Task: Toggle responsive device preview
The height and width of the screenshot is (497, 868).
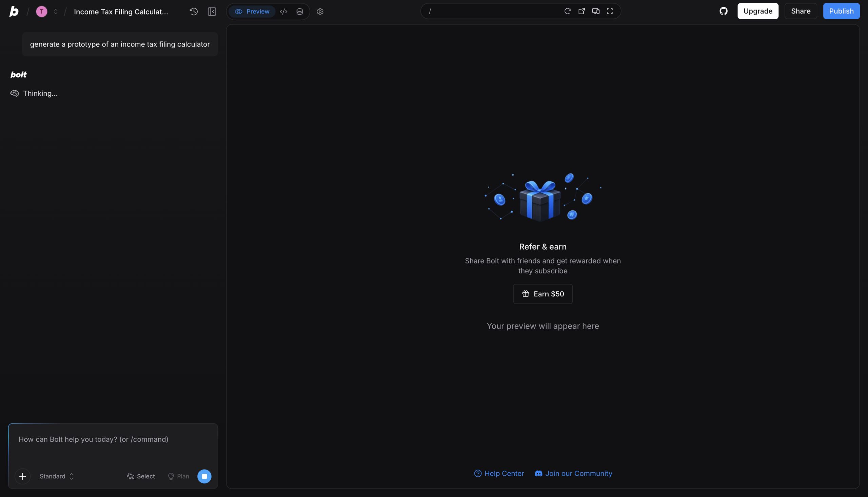Action: tap(596, 11)
